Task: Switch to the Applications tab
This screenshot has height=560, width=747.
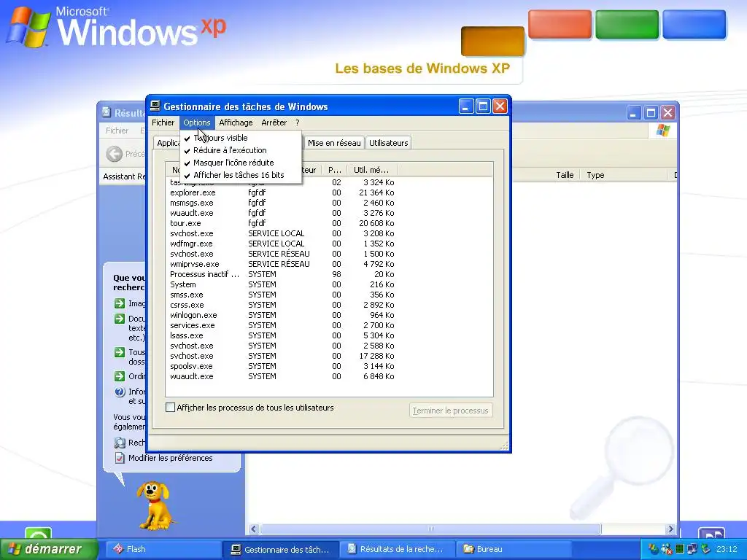Action: click(x=168, y=143)
